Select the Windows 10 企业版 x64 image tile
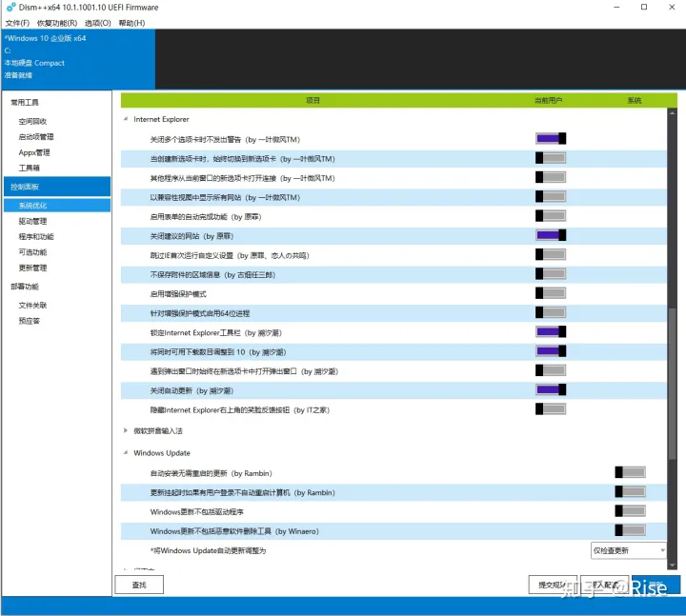This screenshot has height=616, width=686. click(78, 59)
